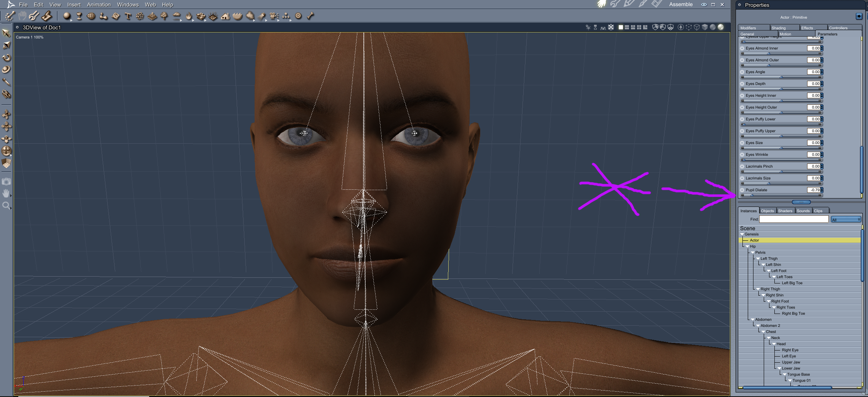Screen dimensions: 868x397
Task: Switch viewport to single-pane layout
Action: (621, 27)
